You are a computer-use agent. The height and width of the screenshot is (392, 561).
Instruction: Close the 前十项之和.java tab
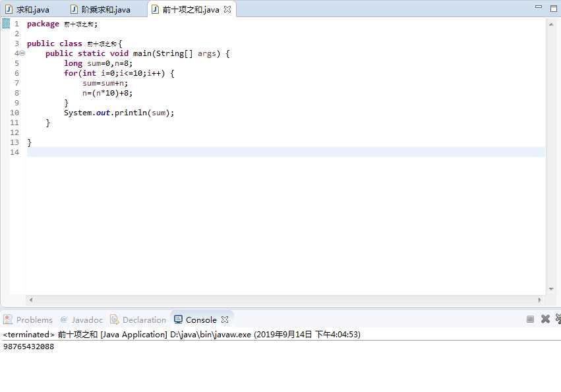pos(227,10)
